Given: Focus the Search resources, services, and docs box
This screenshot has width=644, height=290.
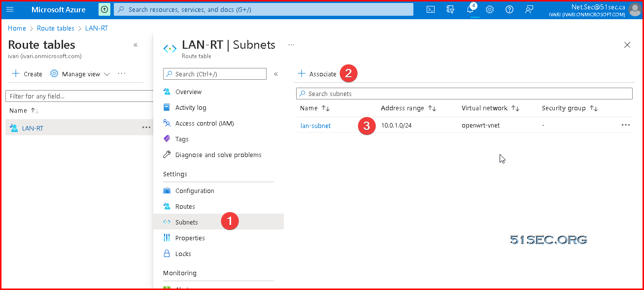Looking at the screenshot, I should click(x=264, y=9).
